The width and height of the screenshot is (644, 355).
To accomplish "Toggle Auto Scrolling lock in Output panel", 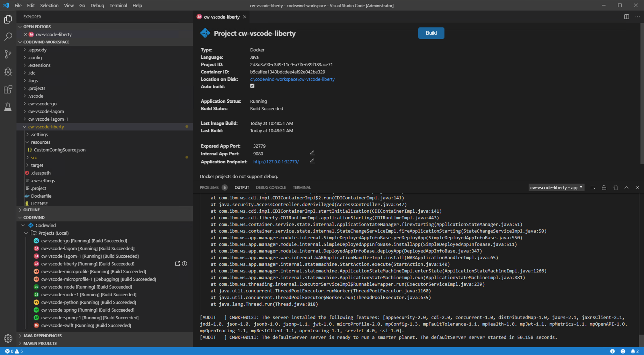I will [604, 187].
